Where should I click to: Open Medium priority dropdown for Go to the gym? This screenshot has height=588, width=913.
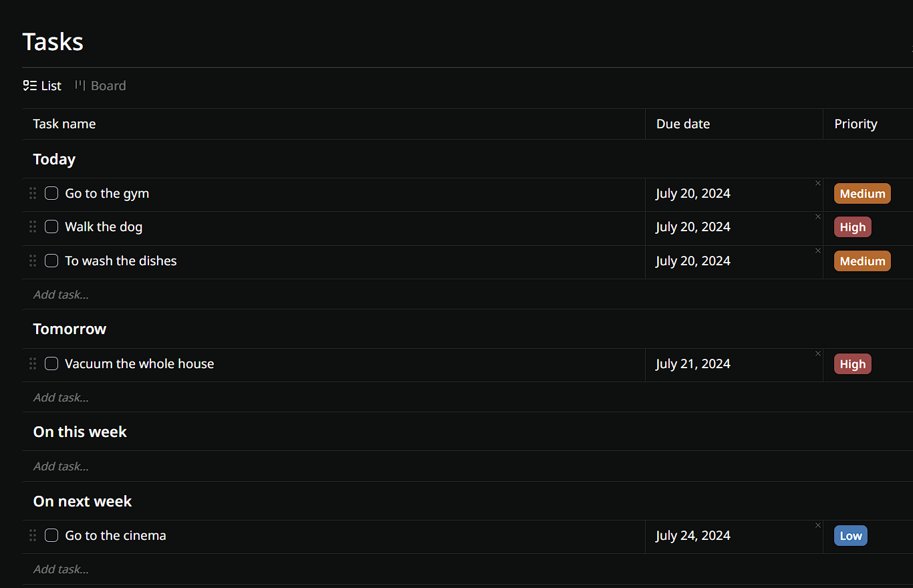pyautogui.click(x=862, y=194)
